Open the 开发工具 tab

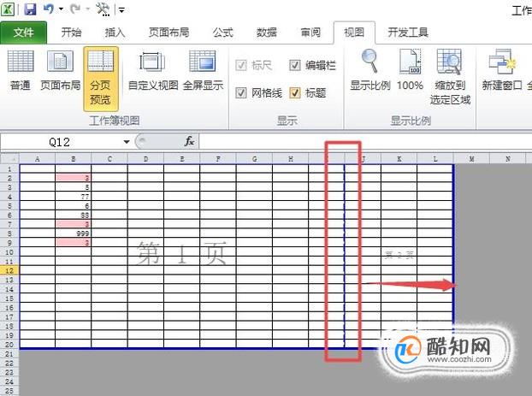tap(408, 33)
